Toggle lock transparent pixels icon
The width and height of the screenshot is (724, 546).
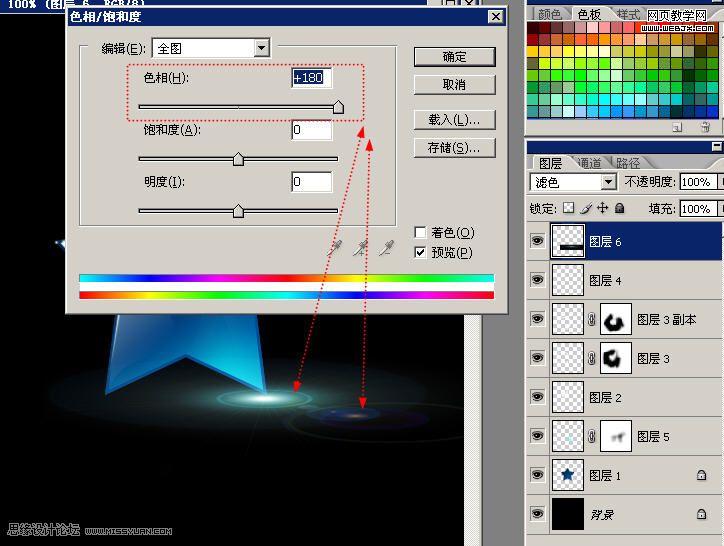569,208
